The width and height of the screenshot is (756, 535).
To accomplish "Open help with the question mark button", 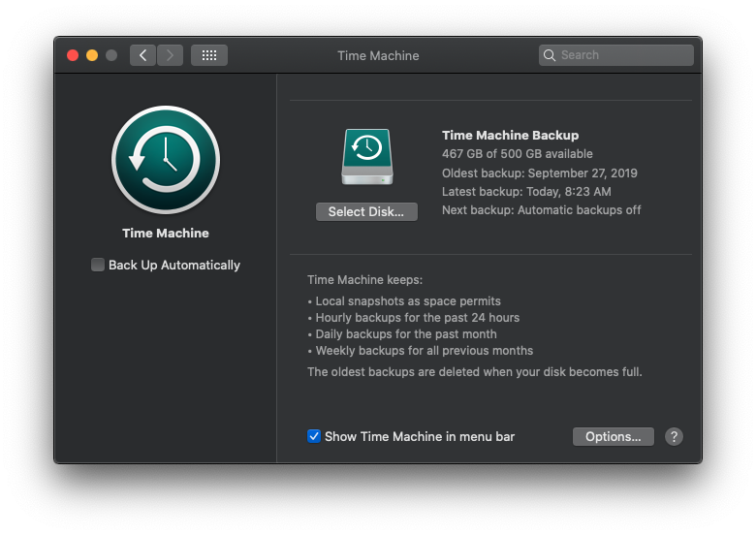I will tap(674, 437).
